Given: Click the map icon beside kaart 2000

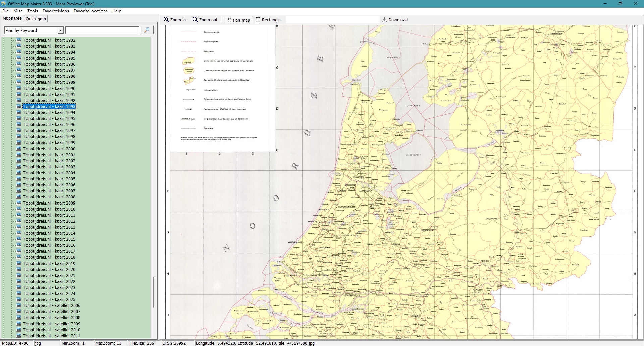Looking at the screenshot, I should coord(19,149).
